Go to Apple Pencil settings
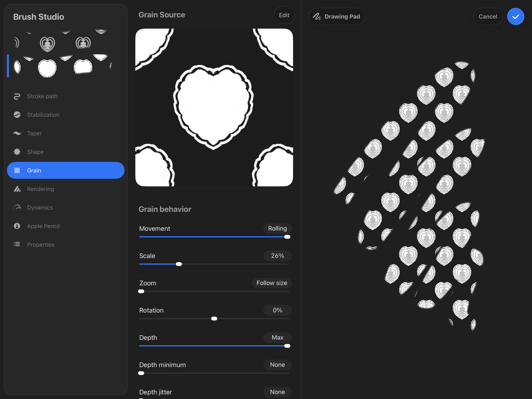 pos(66,226)
